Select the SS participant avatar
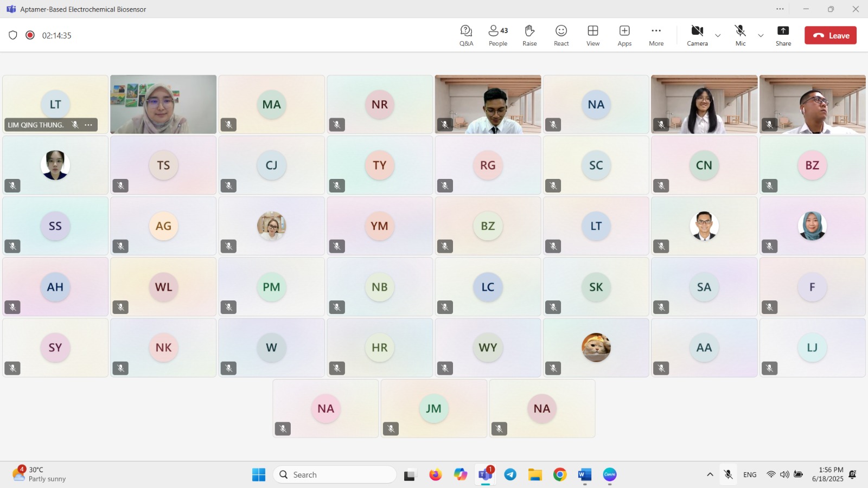Image resolution: width=868 pixels, height=488 pixels. (55, 226)
